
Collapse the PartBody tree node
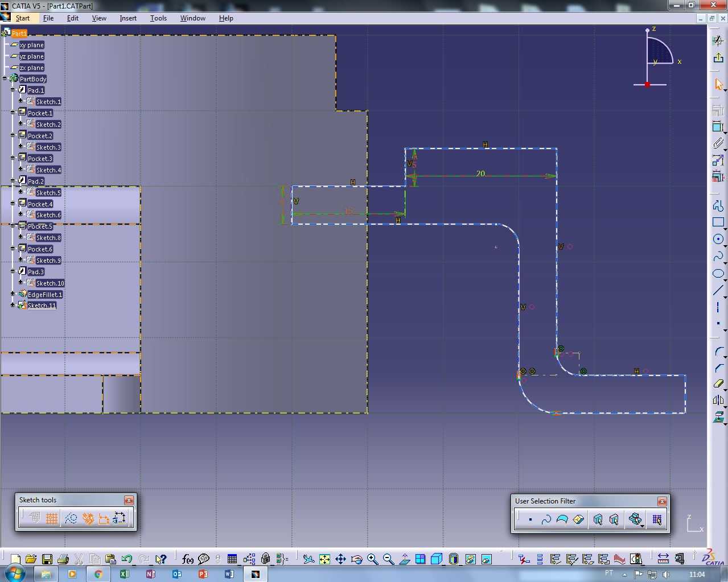click(5, 79)
